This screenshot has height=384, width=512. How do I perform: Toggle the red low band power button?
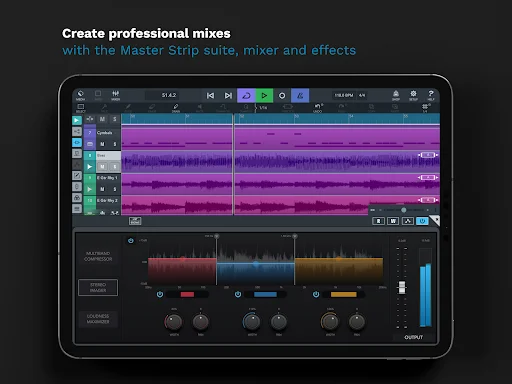point(160,294)
